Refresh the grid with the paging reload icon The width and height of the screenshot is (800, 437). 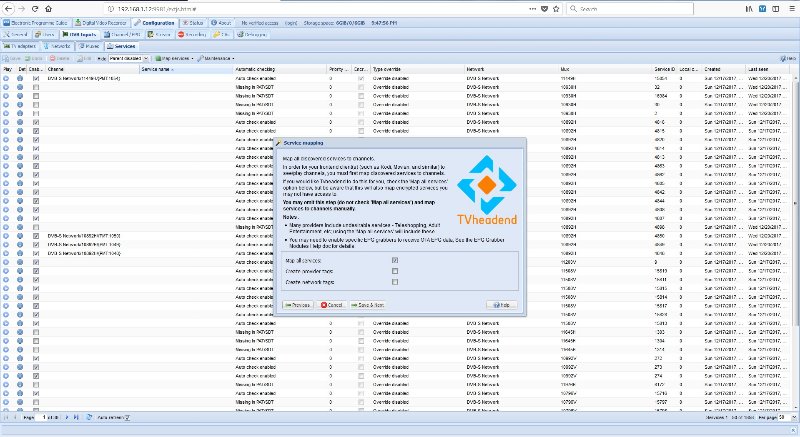pyautogui.click(x=89, y=417)
